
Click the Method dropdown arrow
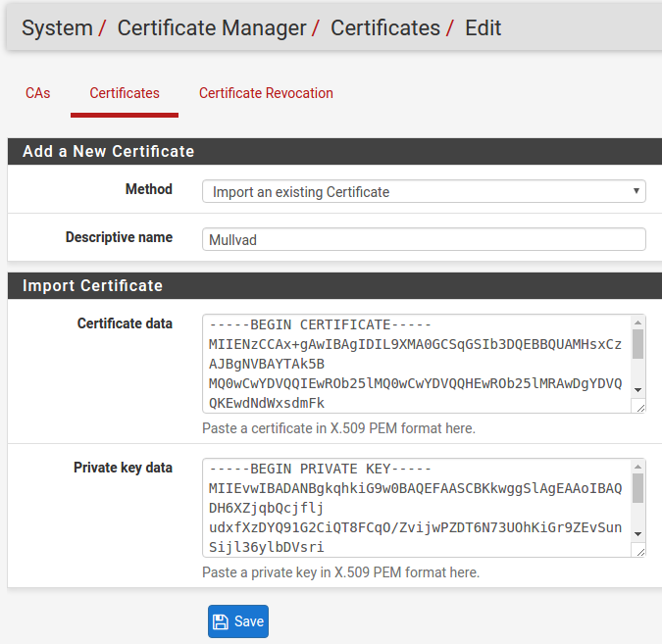(636, 191)
